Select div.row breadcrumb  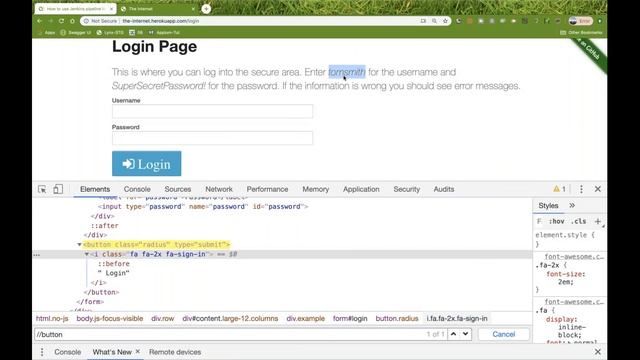tap(162, 318)
